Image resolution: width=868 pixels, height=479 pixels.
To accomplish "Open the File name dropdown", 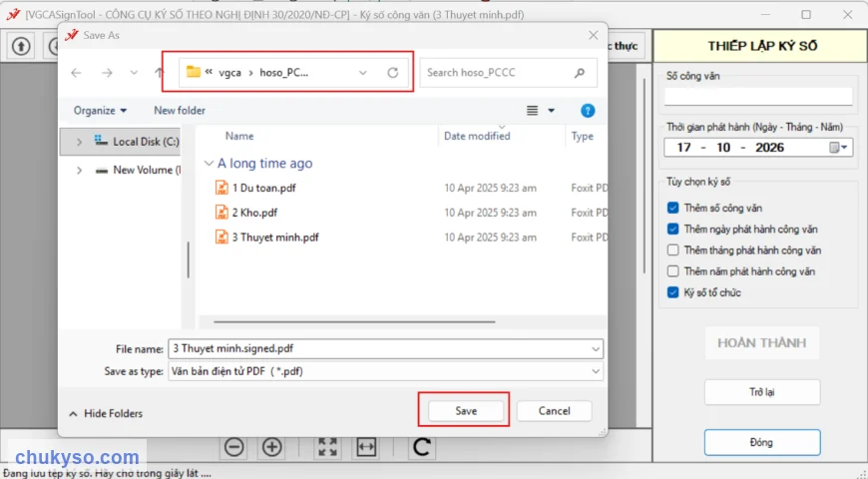I will (x=596, y=349).
